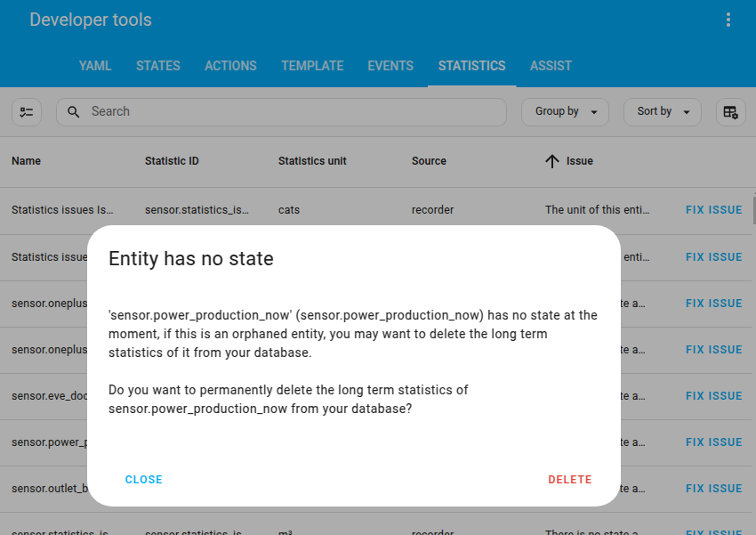Open the YAML tab
The height and width of the screenshot is (535, 756).
point(95,65)
